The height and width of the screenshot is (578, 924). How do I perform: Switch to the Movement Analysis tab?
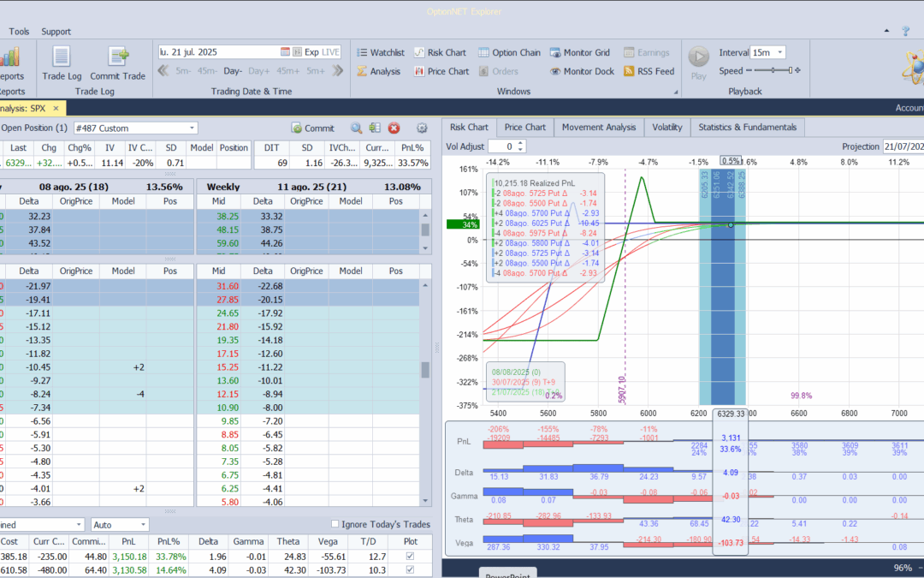598,127
